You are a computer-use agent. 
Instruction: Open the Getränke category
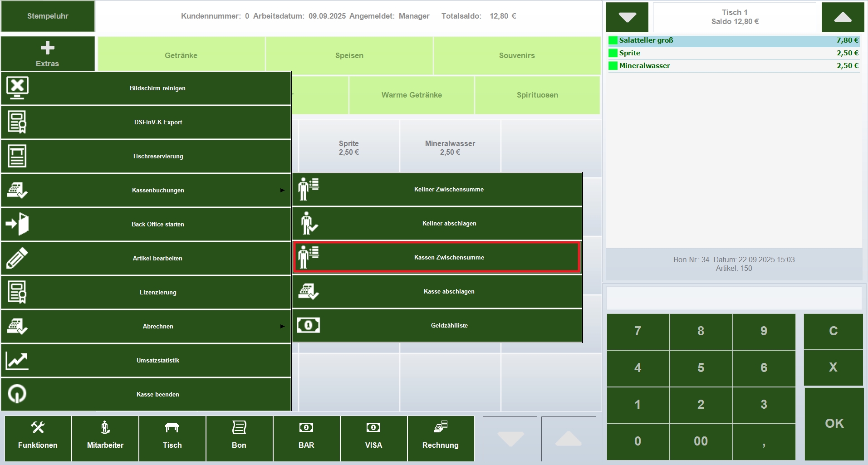coord(181,55)
